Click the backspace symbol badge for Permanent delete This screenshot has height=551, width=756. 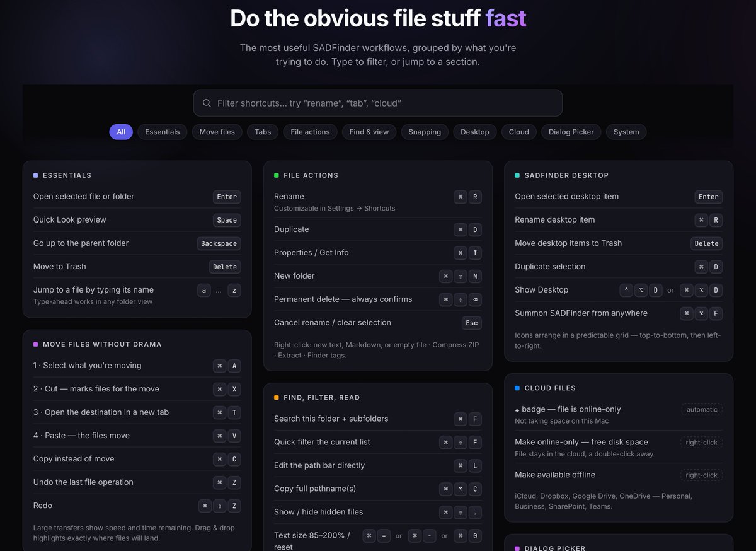click(475, 299)
